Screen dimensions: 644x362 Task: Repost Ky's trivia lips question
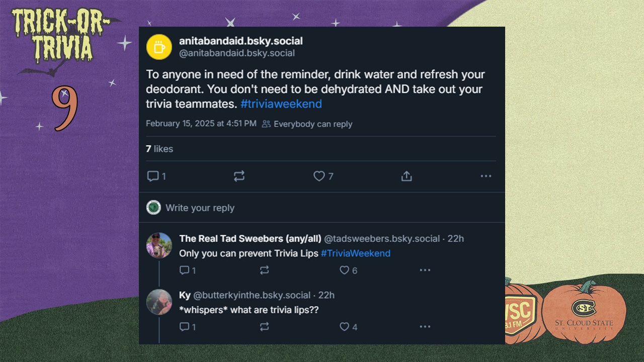pyautogui.click(x=264, y=327)
